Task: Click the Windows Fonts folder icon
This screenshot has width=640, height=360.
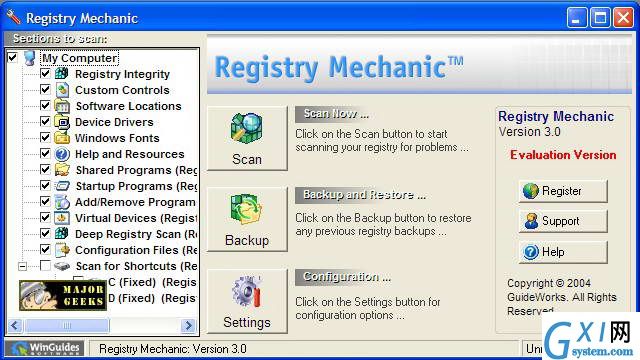Action: point(62,138)
